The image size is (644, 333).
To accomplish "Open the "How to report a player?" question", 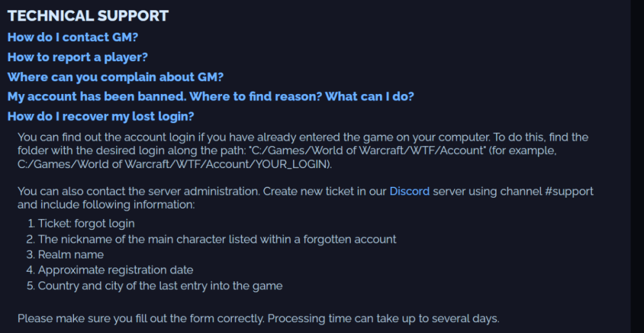I will 77,57.
